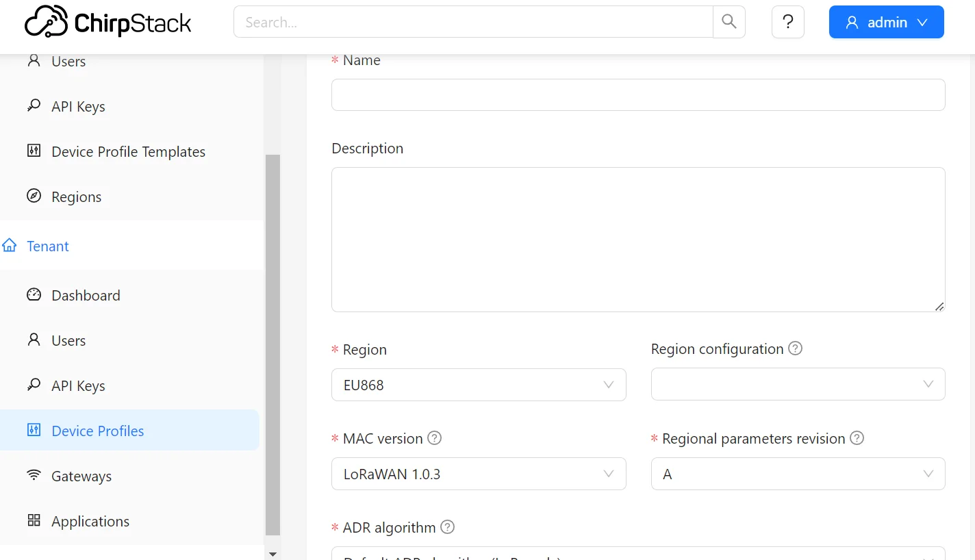Click the Tenant home icon
Image resolution: width=975 pixels, height=560 pixels.
click(x=10, y=246)
